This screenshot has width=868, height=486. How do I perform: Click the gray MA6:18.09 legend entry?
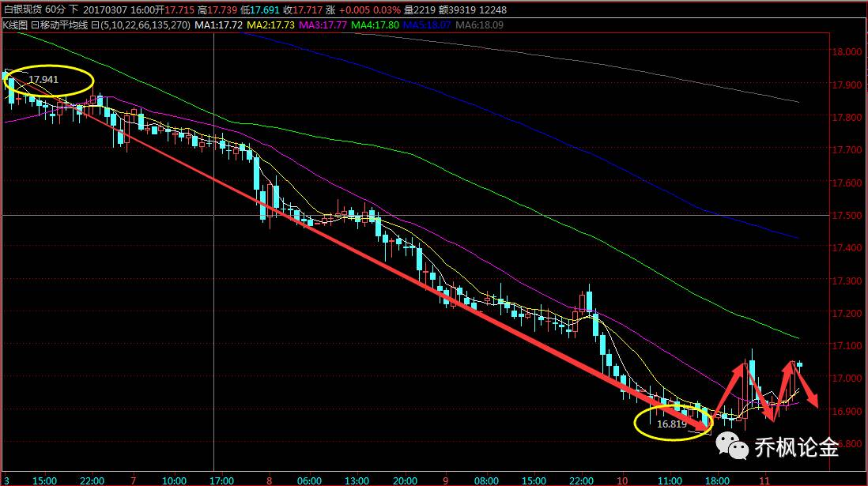click(479, 25)
